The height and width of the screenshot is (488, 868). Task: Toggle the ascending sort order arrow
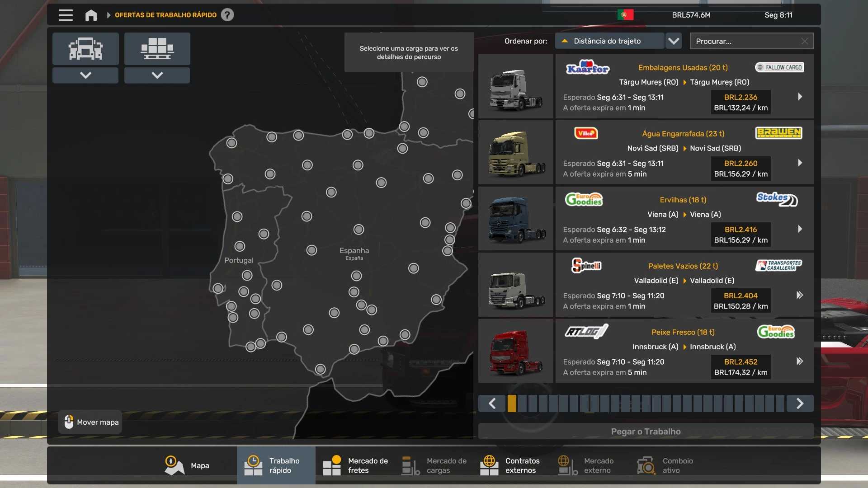(x=565, y=41)
